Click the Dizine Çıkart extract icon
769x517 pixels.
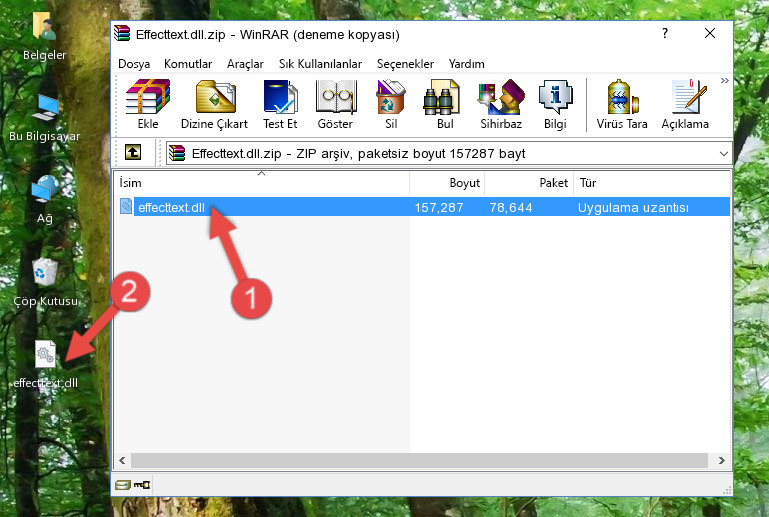tap(214, 104)
